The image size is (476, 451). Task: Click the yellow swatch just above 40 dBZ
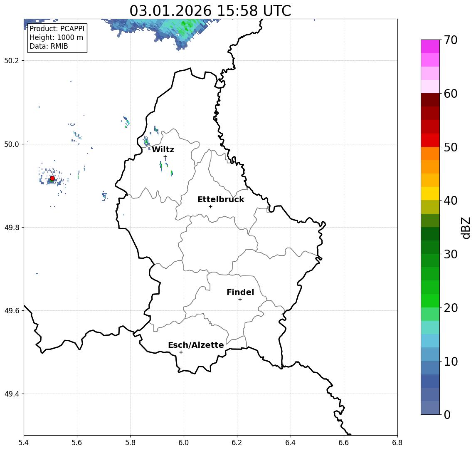coord(430,193)
